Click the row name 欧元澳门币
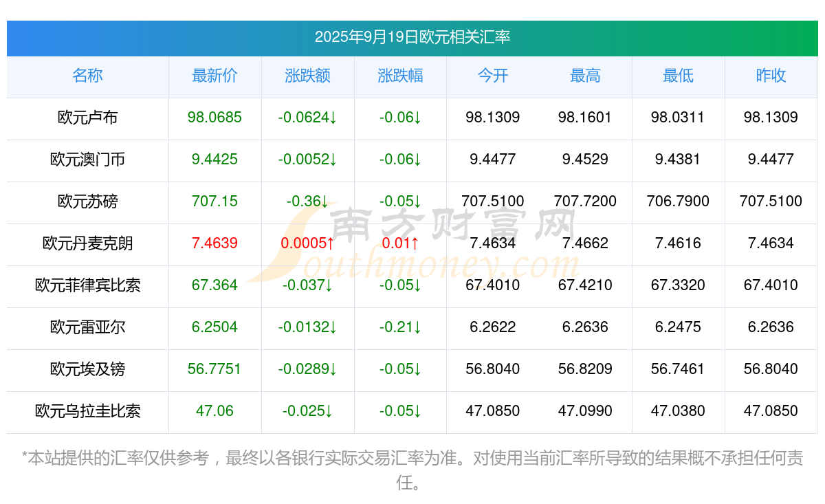The height and width of the screenshot is (504, 825). tap(88, 160)
